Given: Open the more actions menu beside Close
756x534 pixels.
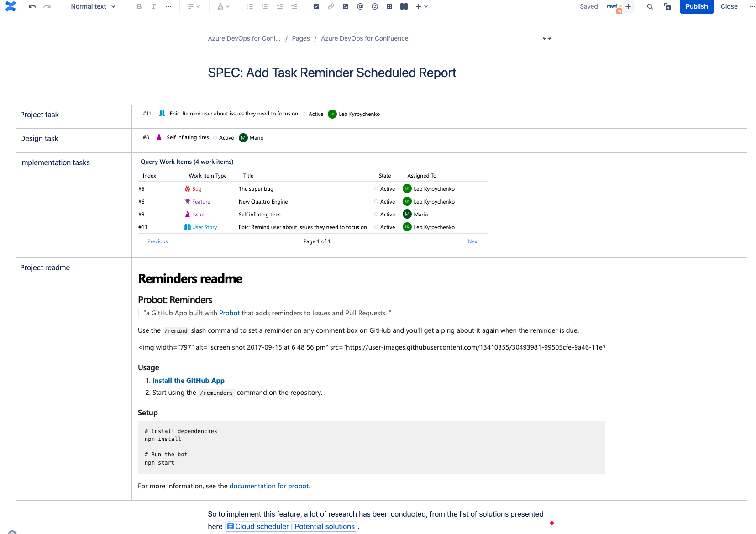Looking at the screenshot, I should tap(752, 6).
